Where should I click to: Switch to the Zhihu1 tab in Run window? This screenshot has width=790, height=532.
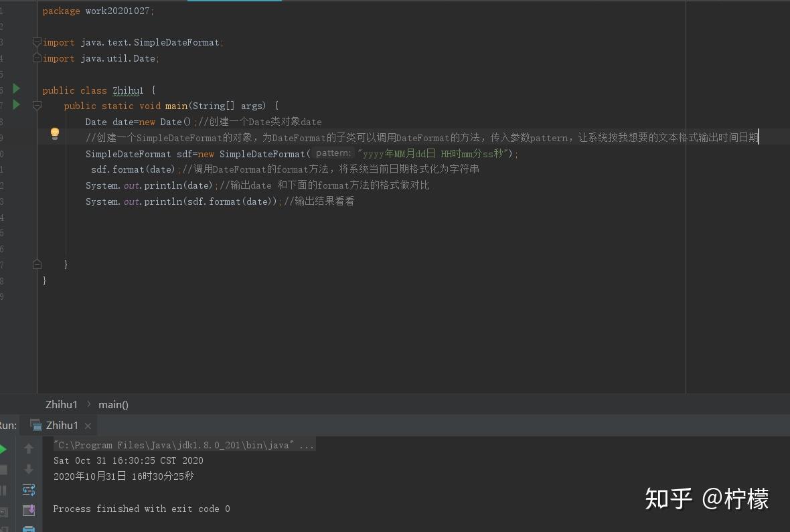(x=62, y=425)
